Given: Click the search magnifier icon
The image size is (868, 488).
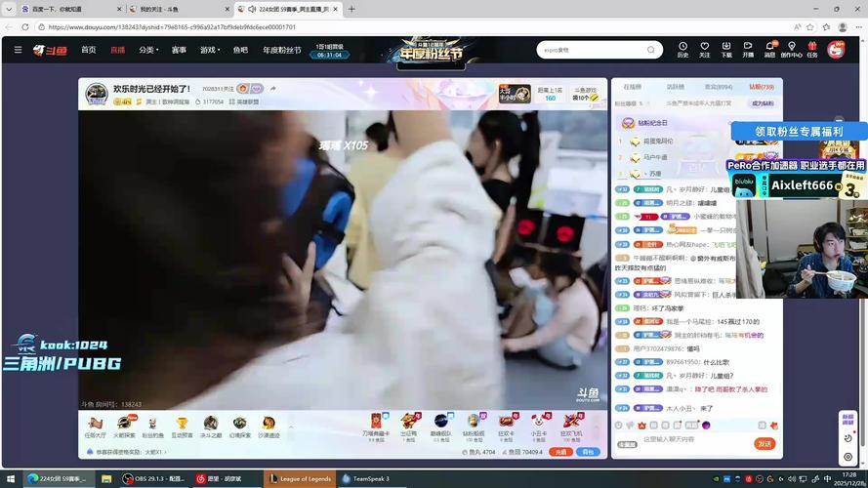Looking at the screenshot, I should click(651, 50).
